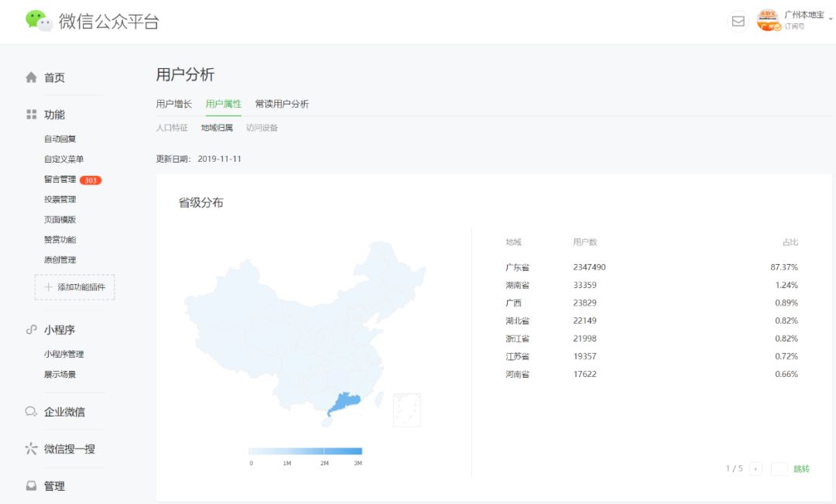Image resolution: width=836 pixels, height=504 pixels.
Task: Click the mini program icon beside 小程序
Action: 32,330
